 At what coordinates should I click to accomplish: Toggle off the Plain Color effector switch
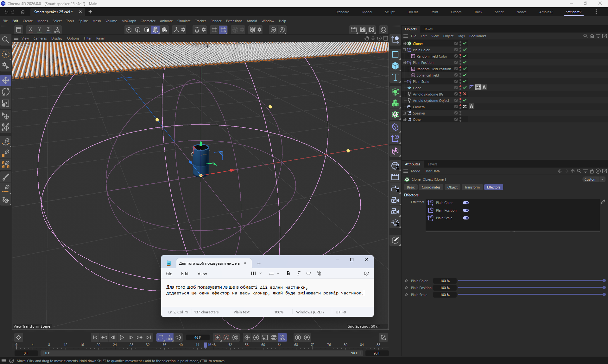coord(465,203)
